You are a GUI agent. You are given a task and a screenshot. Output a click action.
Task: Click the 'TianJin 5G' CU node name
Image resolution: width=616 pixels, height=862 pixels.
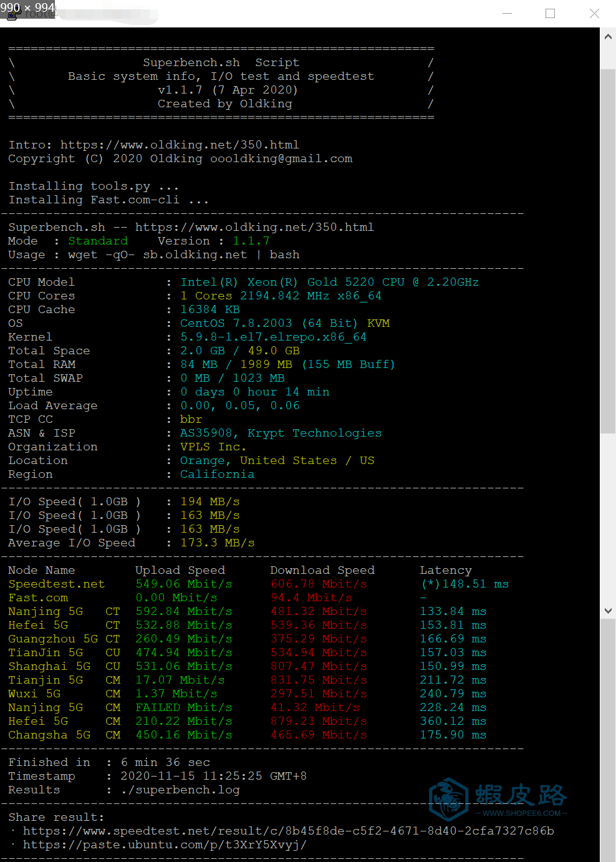(46, 652)
